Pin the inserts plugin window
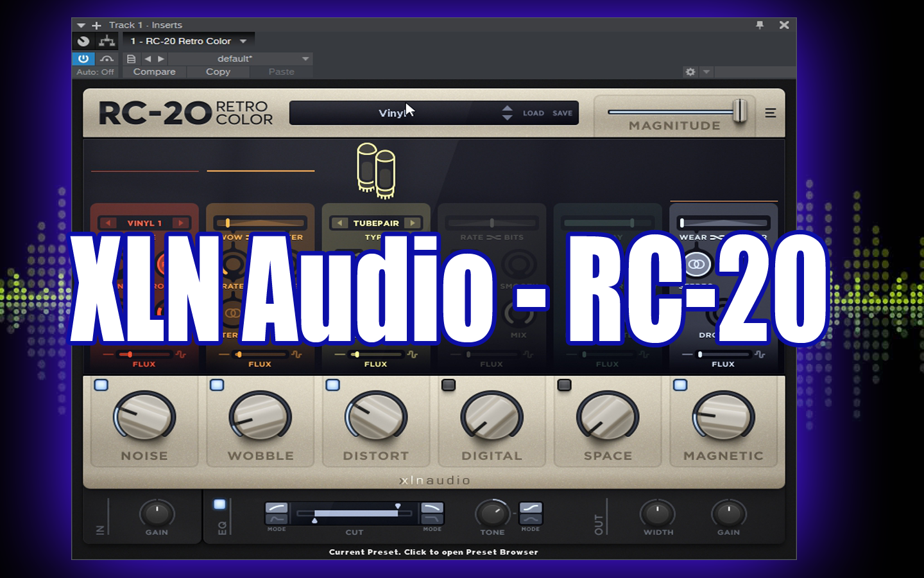 coord(760,25)
